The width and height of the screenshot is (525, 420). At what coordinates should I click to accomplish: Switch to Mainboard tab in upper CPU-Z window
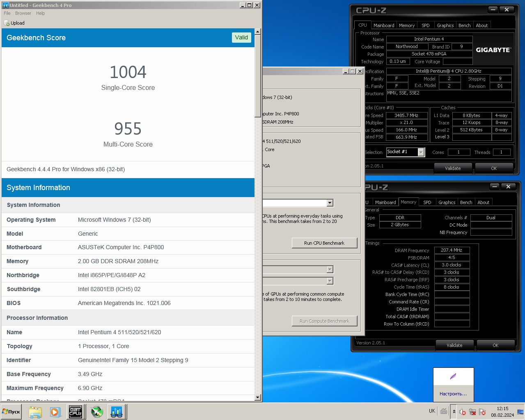point(384,25)
